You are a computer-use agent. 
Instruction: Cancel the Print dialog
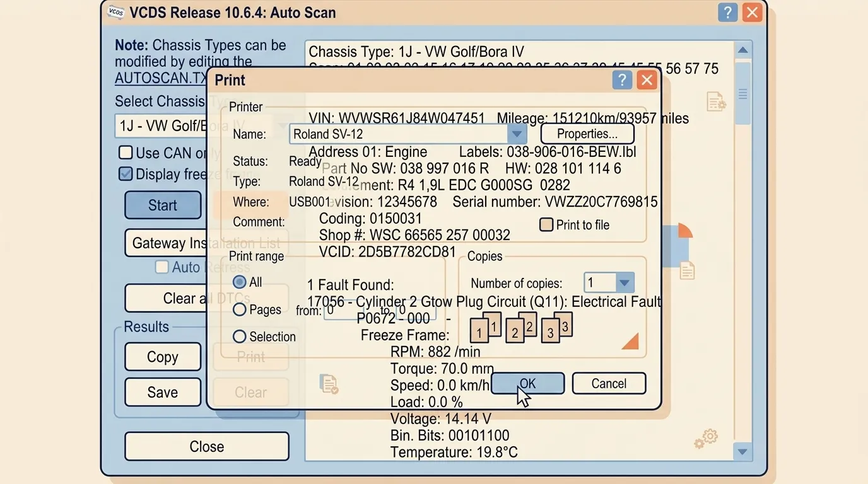pos(609,383)
